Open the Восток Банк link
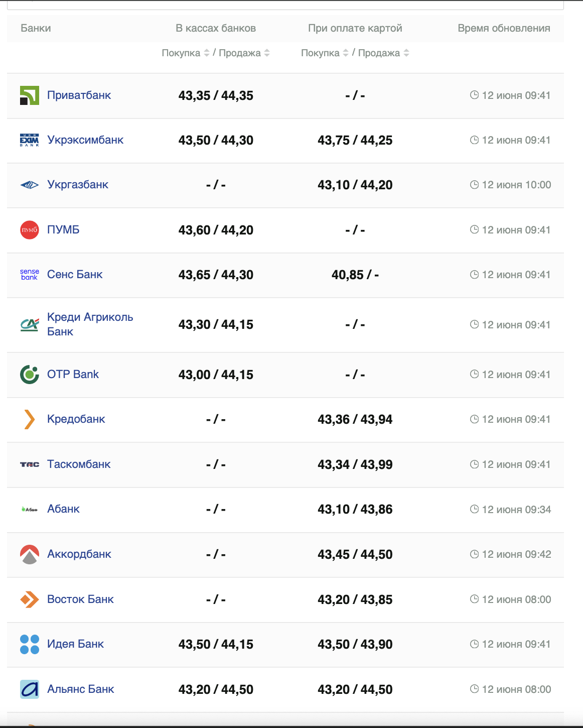Image resolution: width=583 pixels, height=728 pixels. click(80, 599)
